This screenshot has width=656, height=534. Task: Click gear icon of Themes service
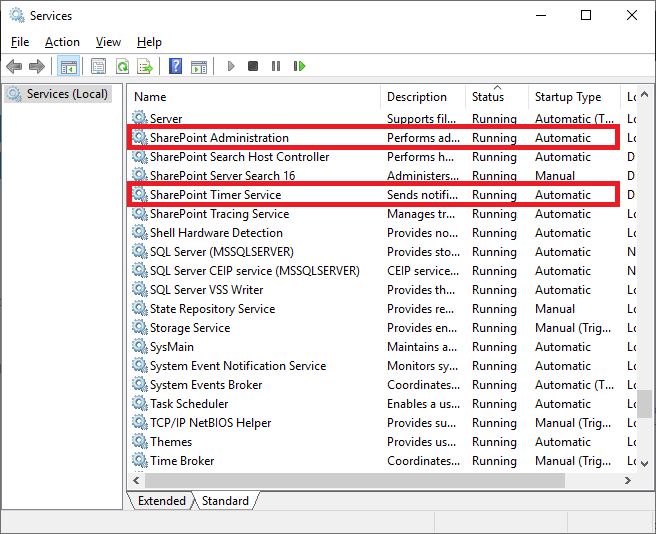[140, 441]
